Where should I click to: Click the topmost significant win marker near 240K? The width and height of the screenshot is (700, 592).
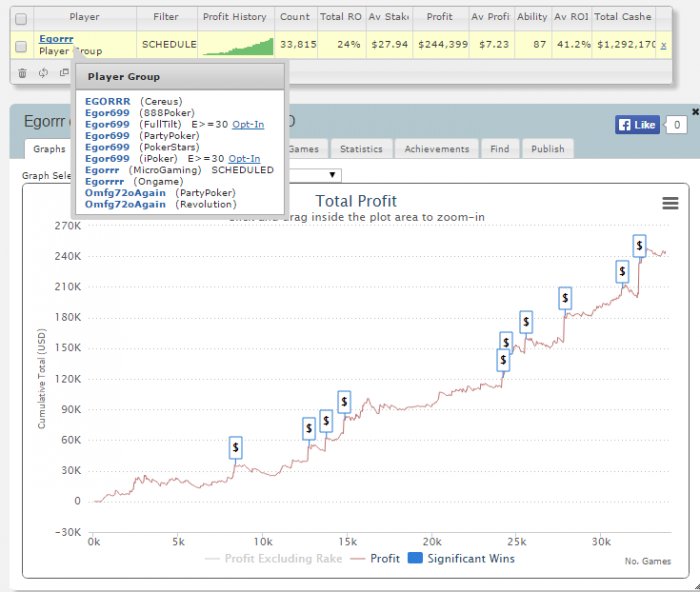(x=639, y=246)
